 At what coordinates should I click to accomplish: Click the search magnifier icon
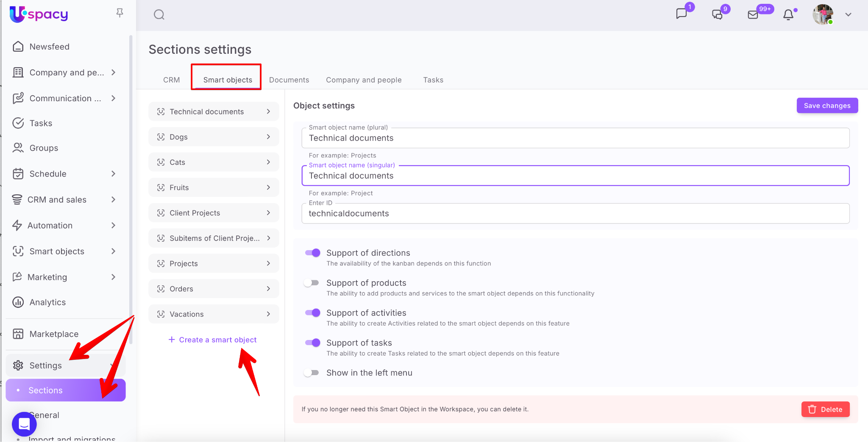[159, 15]
